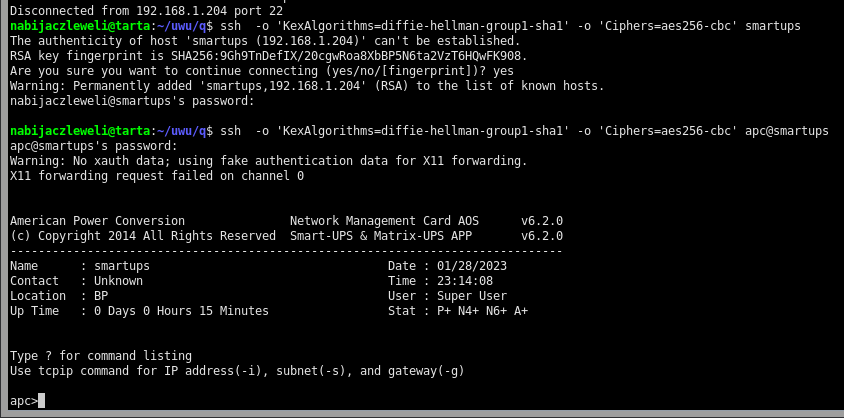Click the 'Type ? for command listing' line
The width and height of the screenshot is (844, 418).
click(x=100, y=356)
